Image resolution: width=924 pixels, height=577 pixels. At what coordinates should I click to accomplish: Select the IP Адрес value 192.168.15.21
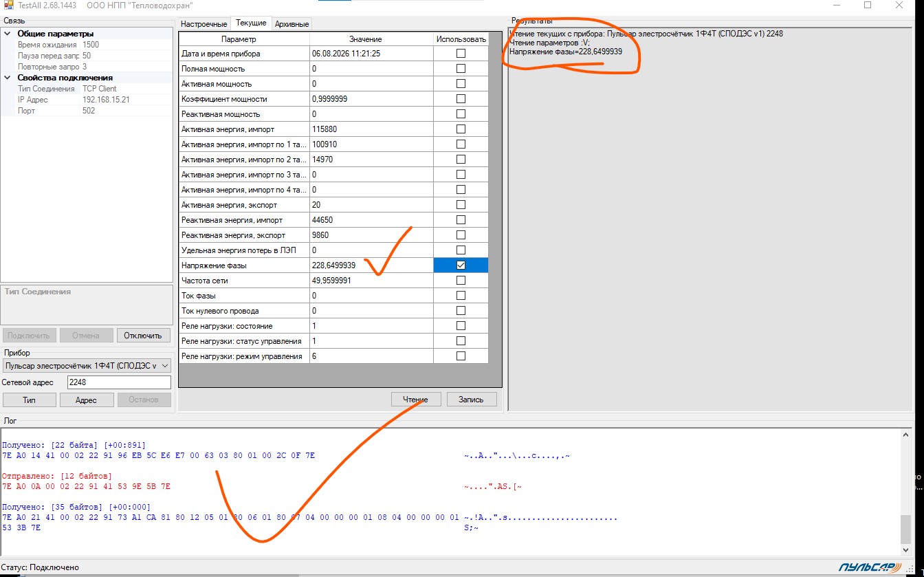pyautogui.click(x=106, y=100)
